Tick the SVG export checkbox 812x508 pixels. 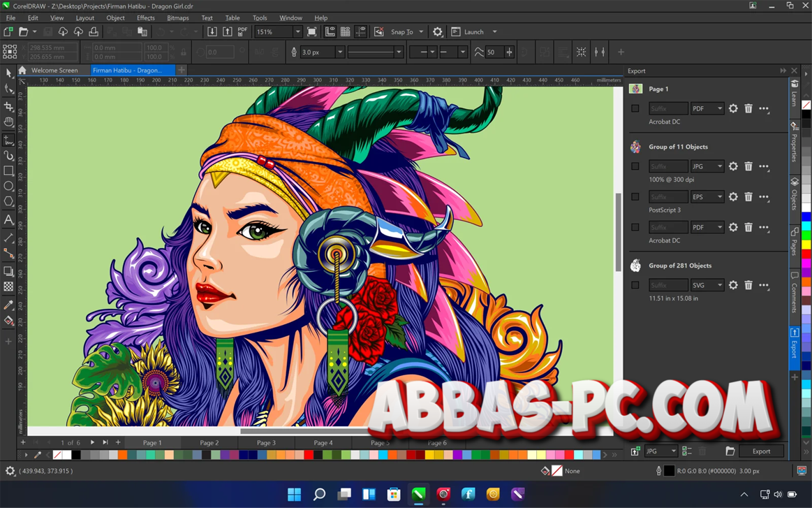click(x=635, y=285)
